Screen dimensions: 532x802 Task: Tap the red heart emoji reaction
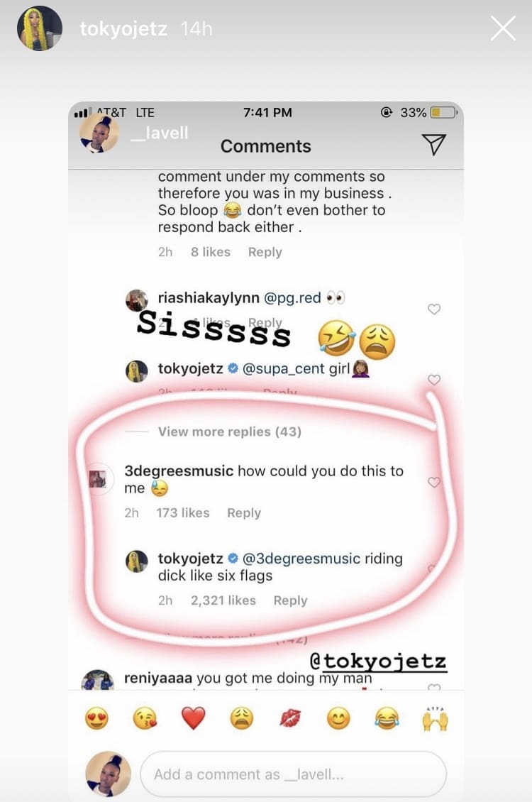193,719
